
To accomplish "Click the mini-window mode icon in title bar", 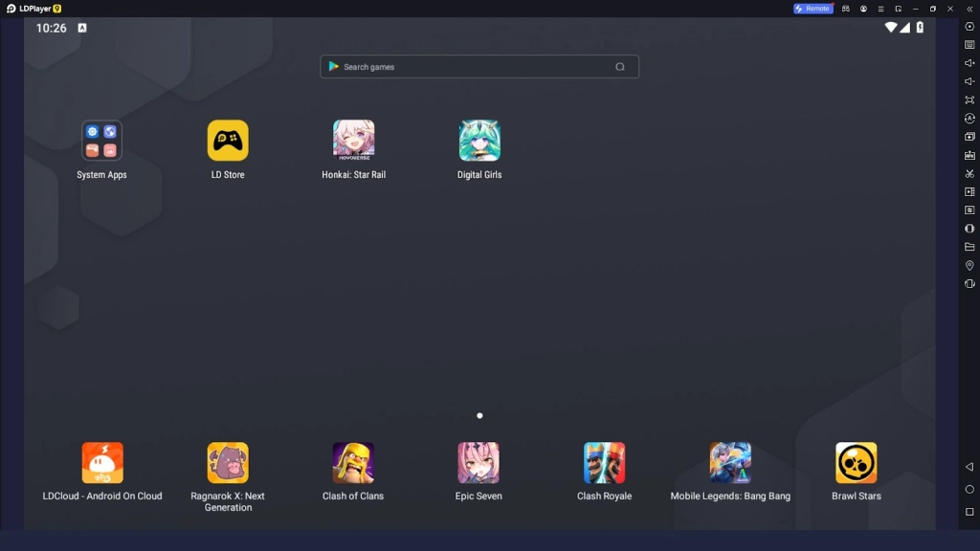I will [898, 9].
